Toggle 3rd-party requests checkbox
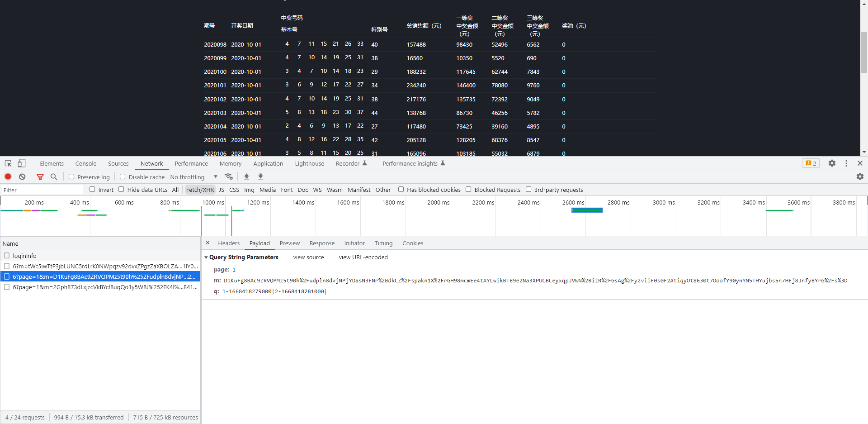This screenshot has height=424, width=868. (x=528, y=190)
